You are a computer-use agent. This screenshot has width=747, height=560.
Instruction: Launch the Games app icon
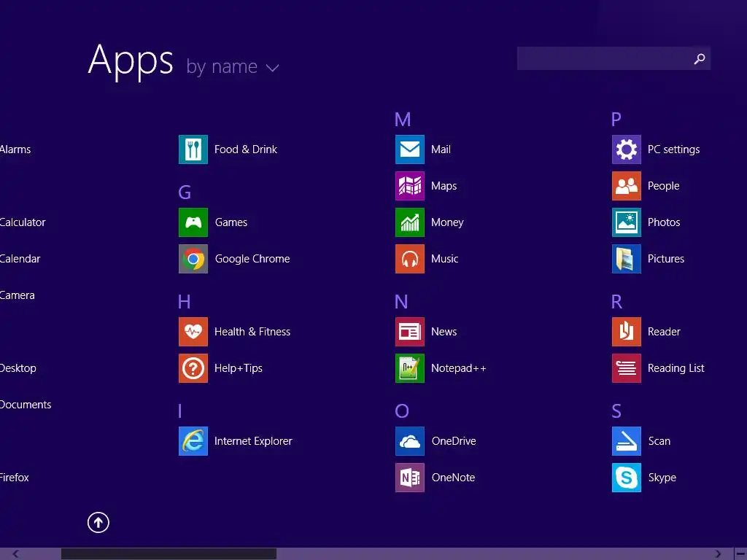coord(193,222)
